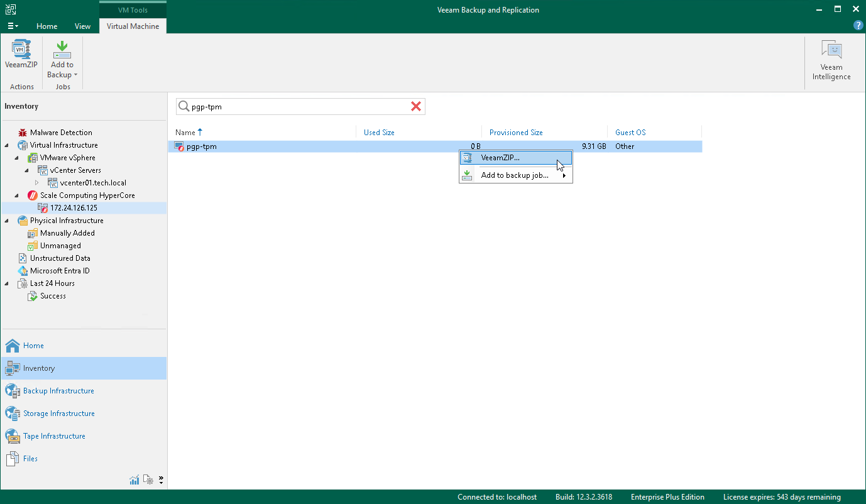Open the Home view from the navigation pane
866x504 pixels.
point(84,346)
